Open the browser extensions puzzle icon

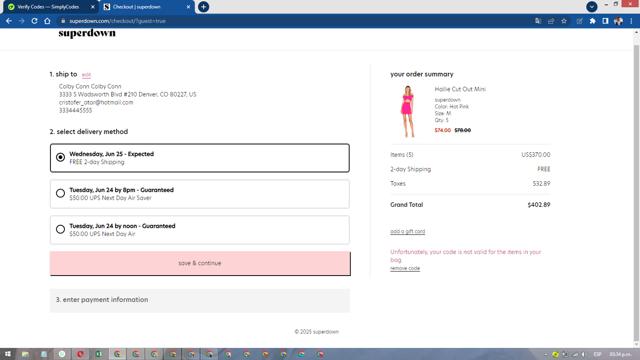coord(592,21)
